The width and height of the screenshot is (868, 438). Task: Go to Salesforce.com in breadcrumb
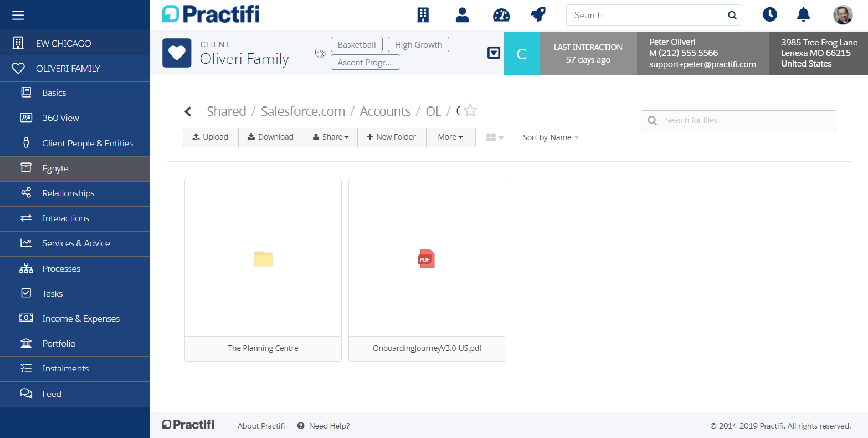tap(303, 111)
